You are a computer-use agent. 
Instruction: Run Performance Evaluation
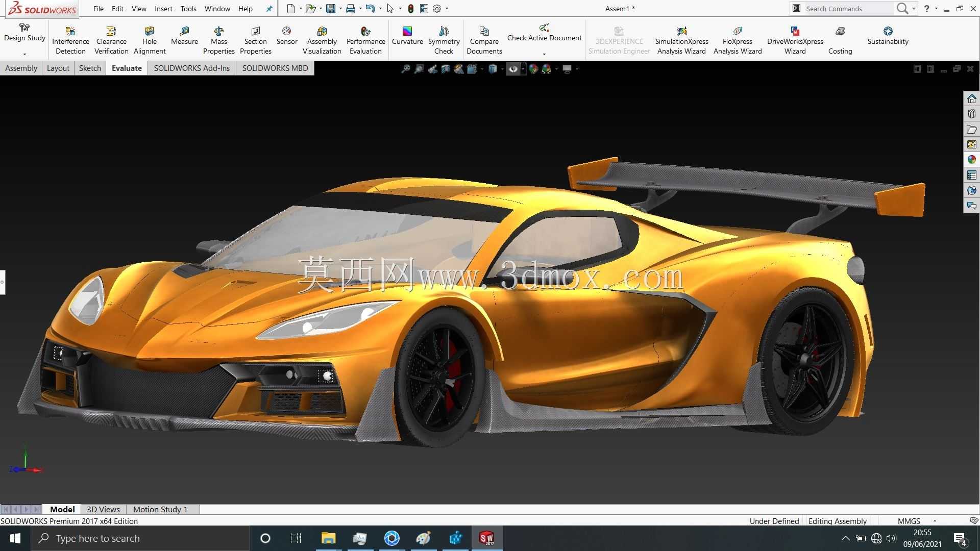pos(365,40)
